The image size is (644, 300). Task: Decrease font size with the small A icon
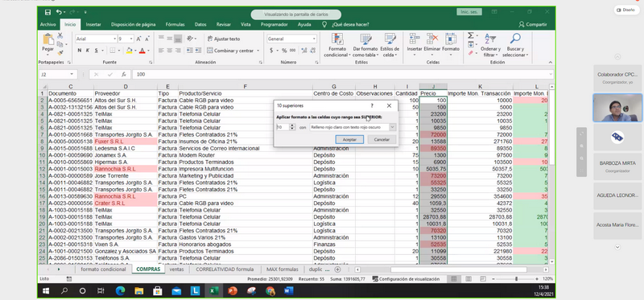click(147, 39)
